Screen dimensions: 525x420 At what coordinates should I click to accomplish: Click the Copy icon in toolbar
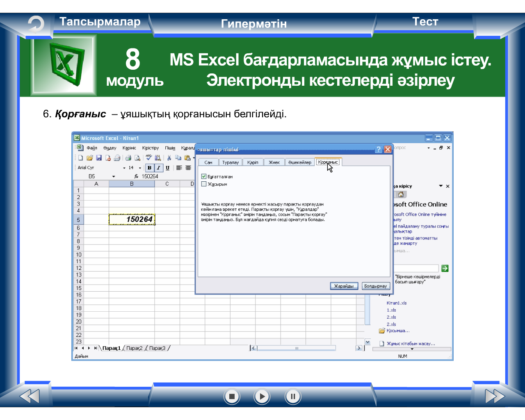pyautogui.click(x=178, y=158)
